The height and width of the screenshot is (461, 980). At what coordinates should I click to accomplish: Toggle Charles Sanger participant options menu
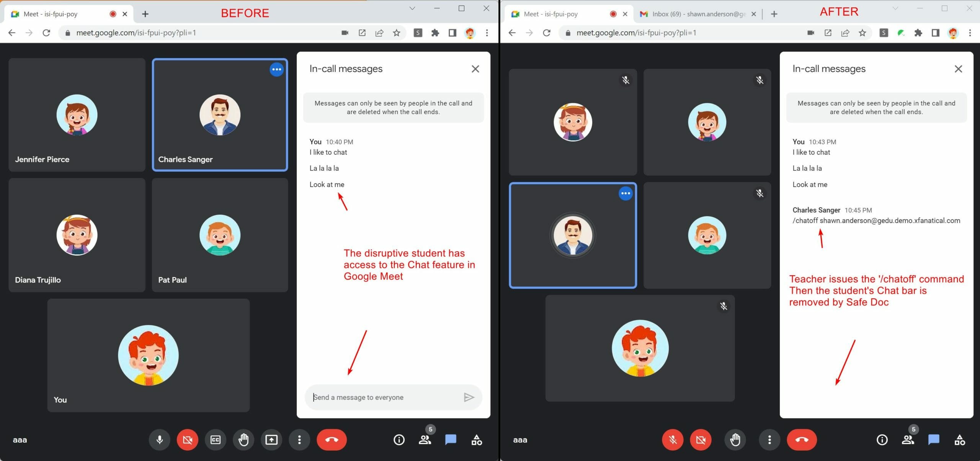(276, 69)
